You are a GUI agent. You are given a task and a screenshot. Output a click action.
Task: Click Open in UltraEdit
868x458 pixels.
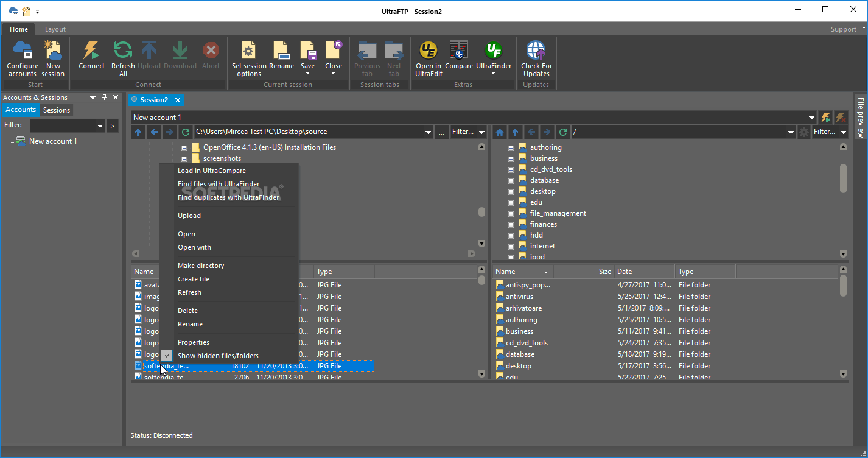(429, 58)
